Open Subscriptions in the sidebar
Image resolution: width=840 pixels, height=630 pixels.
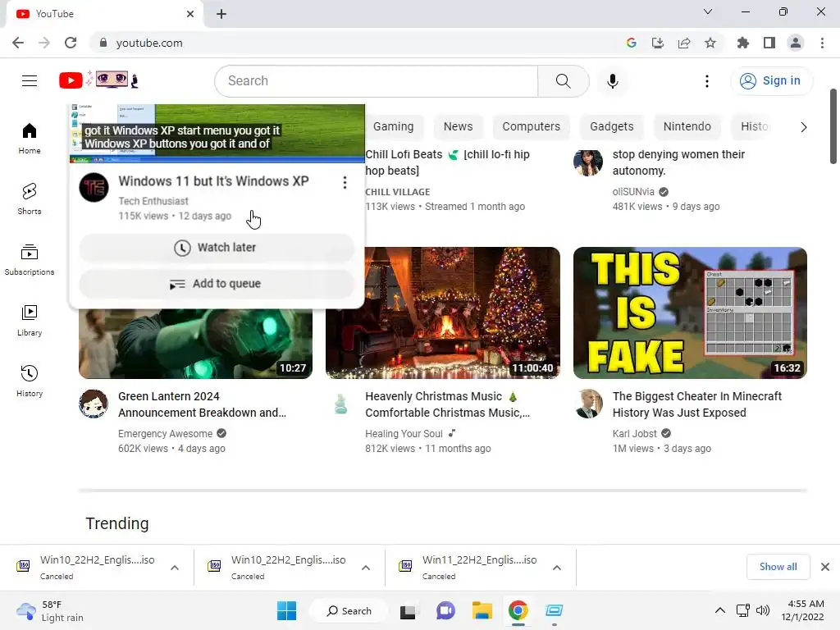pos(30,260)
